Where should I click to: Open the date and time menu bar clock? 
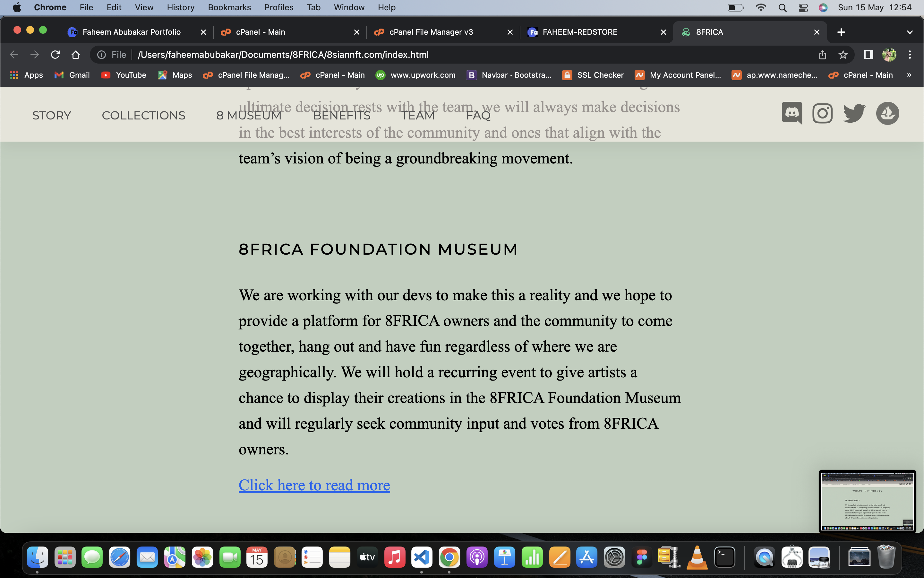coord(875,8)
